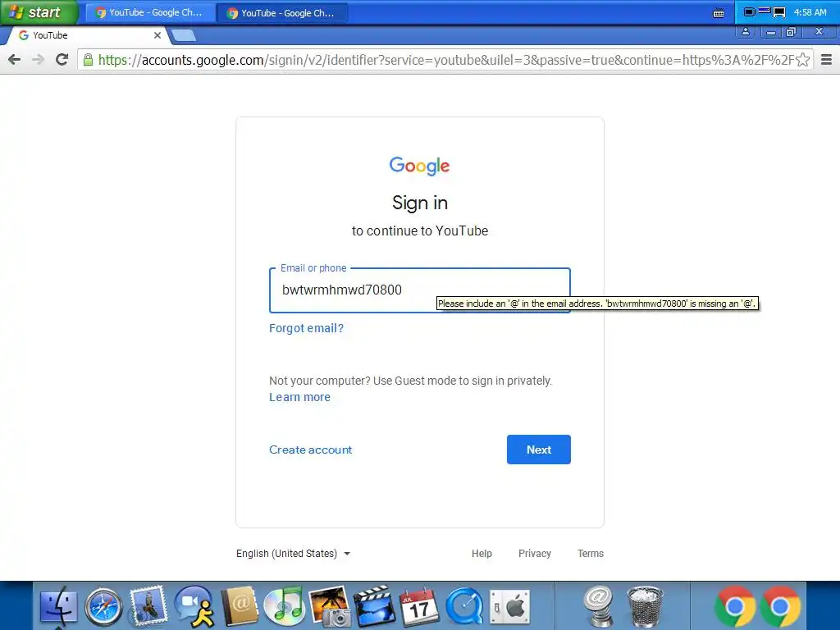This screenshot has height=630, width=840.
Task: Click the keyboard icon in system tray
Action: click(719, 13)
